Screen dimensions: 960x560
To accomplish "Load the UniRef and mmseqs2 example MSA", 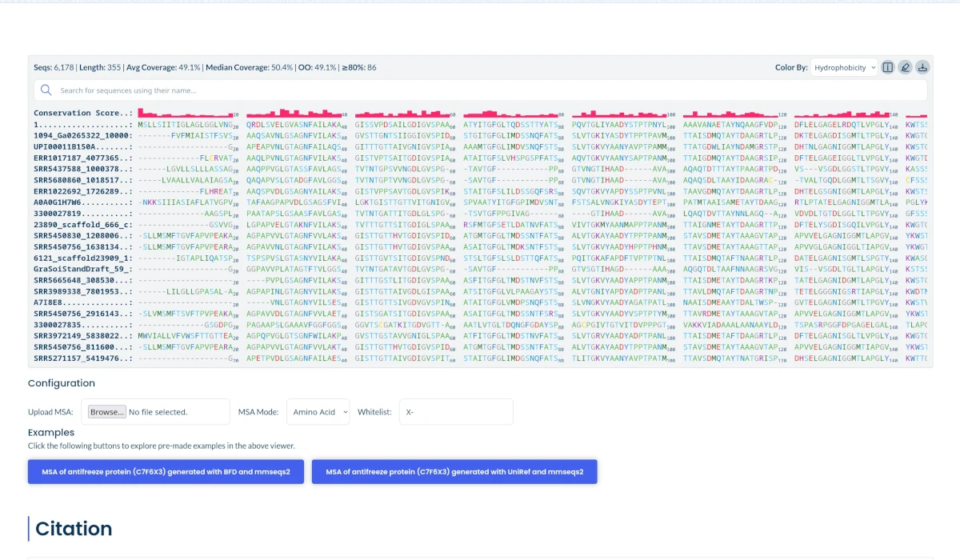I will 454,472.
